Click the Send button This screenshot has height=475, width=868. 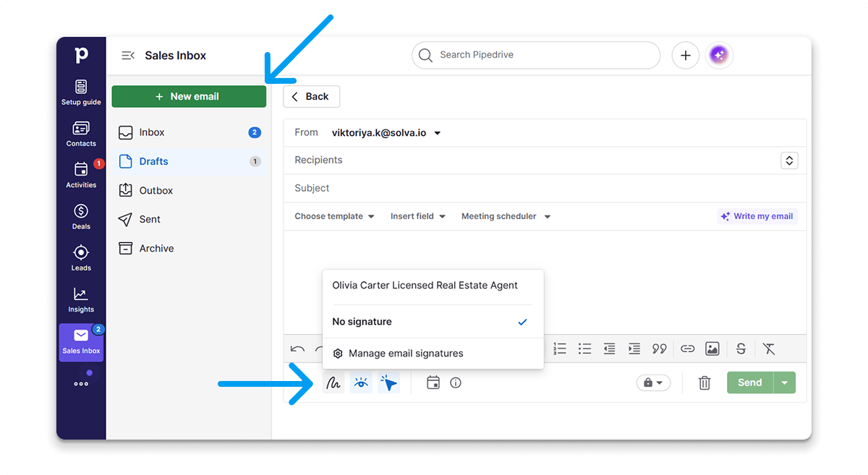coord(750,382)
